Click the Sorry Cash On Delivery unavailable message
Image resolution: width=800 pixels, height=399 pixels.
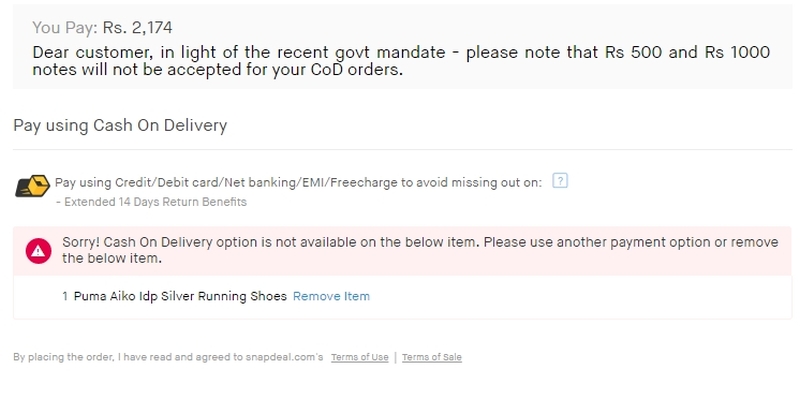click(420, 250)
